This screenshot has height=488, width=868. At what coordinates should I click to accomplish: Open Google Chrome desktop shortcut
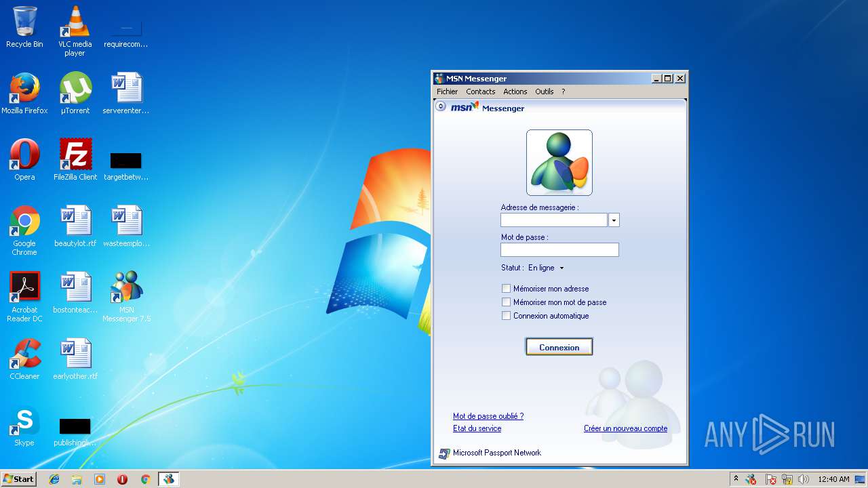click(x=24, y=230)
